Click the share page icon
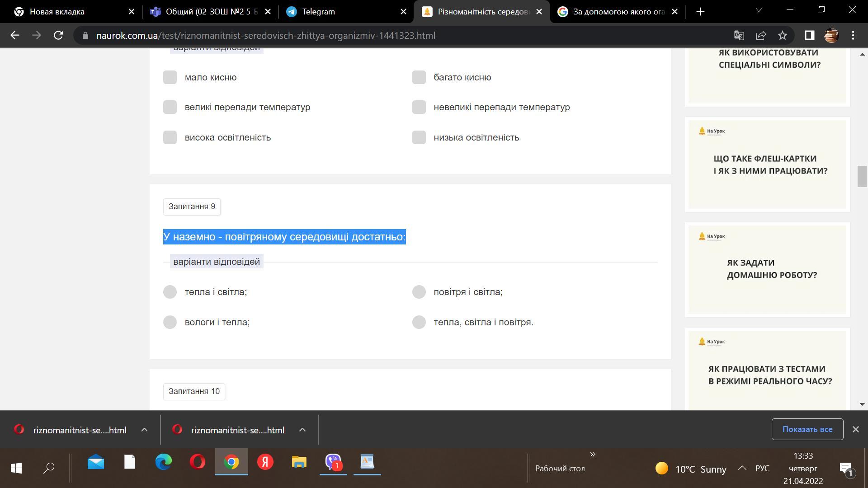This screenshot has width=868, height=488. (x=761, y=35)
